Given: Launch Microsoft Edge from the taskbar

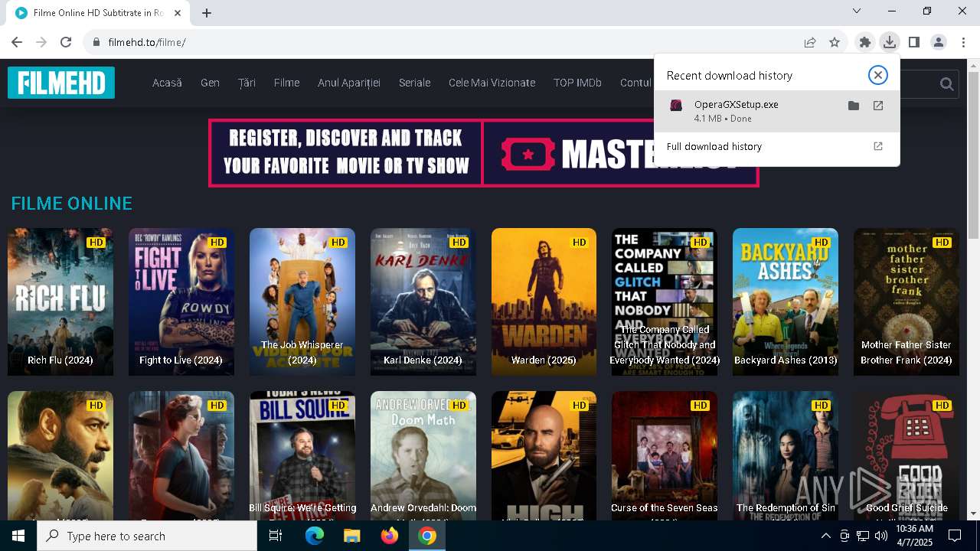Looking at the screenshot, I should (x=315, y=536).
